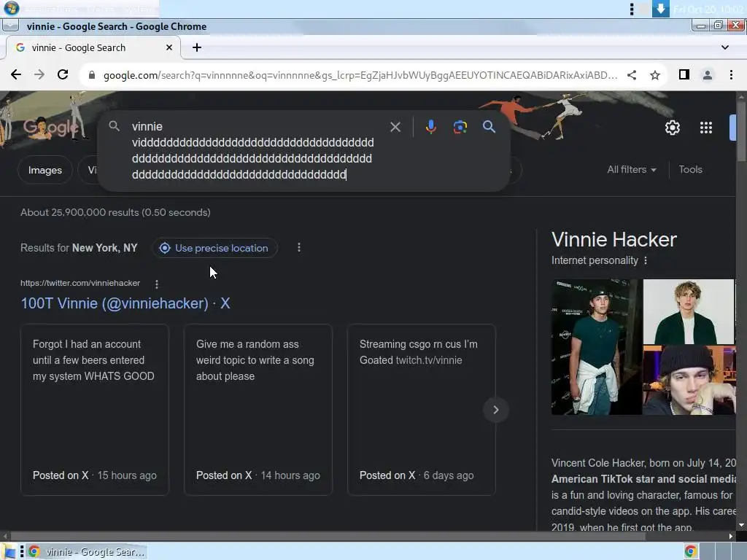
Task: Open more options beside Internet personality
Action: [646, 260]
